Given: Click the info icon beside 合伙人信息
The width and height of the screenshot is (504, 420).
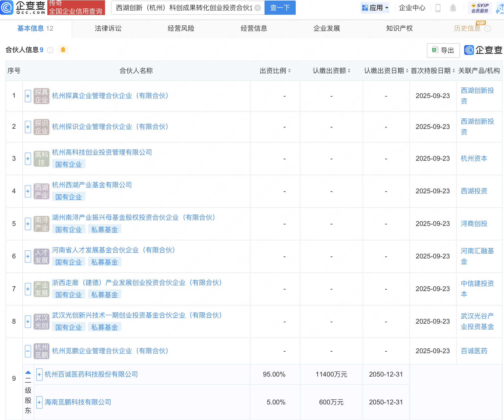Looking at the screenshot, I should 50,50.
